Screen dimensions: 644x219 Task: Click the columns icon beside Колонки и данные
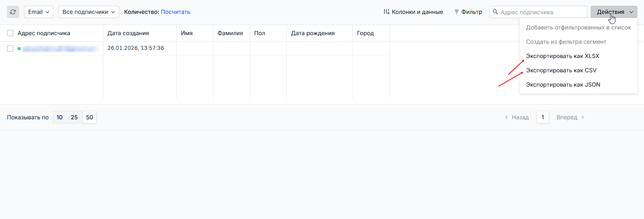pyautogui.click(x=386, y=12)
